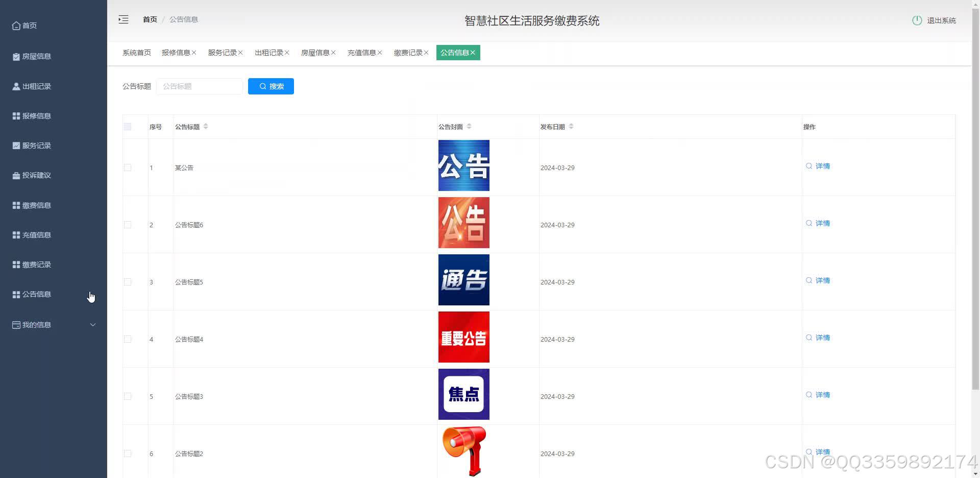Close the active 公告信息 tab

pos(473,53)
